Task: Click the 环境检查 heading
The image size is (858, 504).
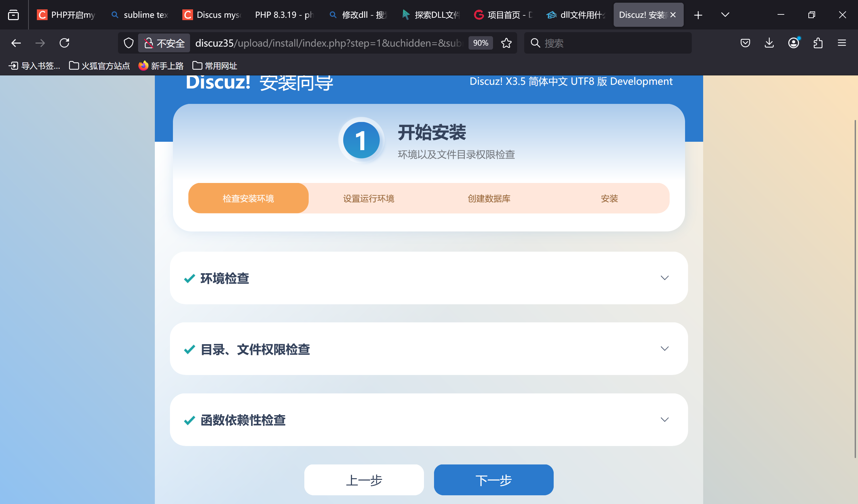Action: (225, 278)
